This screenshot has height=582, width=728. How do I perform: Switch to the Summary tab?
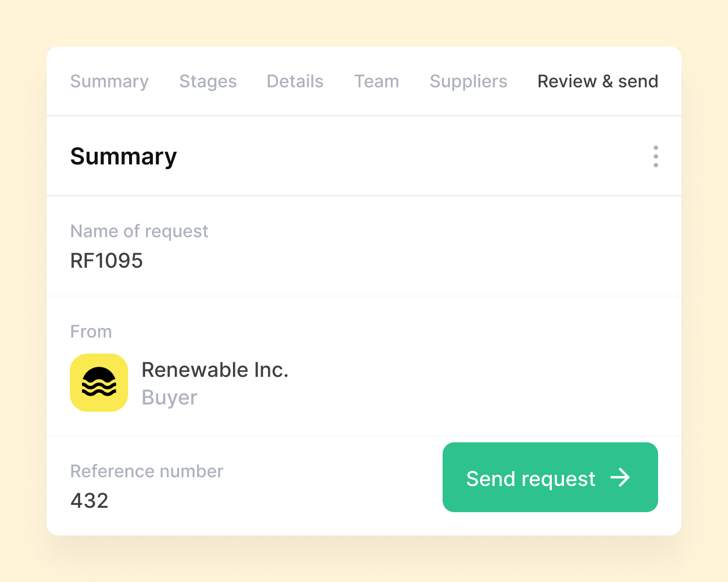[x=109, y=81]
